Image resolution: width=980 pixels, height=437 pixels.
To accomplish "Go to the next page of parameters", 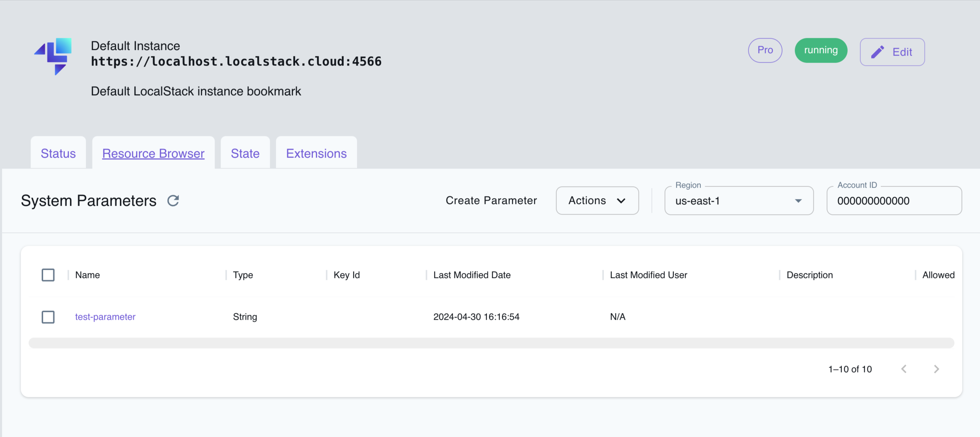I will (936, 369).
